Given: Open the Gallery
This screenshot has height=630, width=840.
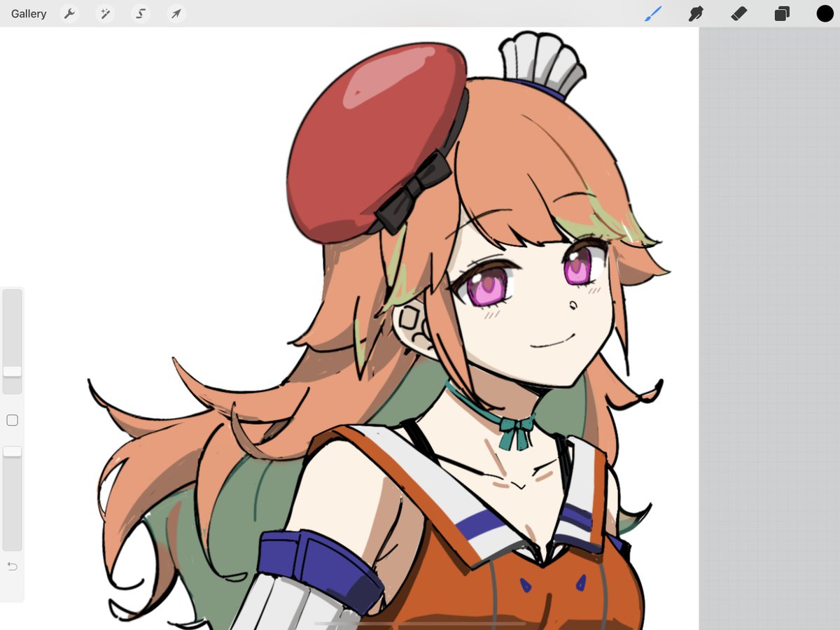Looking at the screenshot, I should [29, 13].
